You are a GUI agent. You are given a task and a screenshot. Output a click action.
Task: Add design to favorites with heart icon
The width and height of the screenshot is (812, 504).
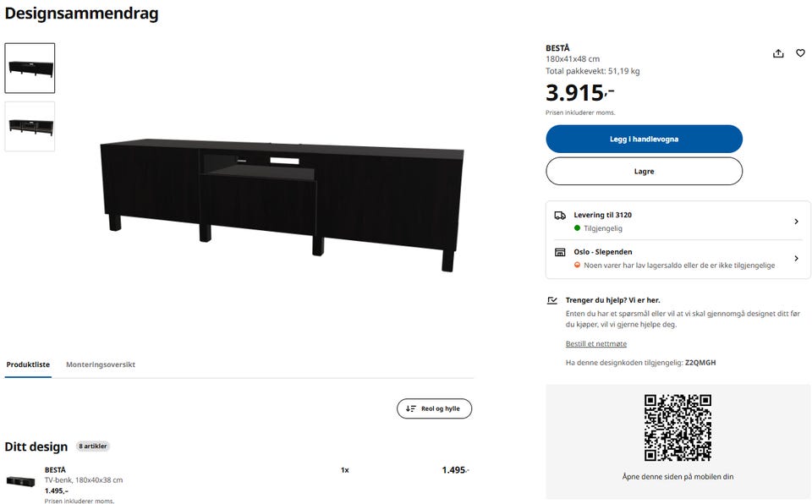pos(800,52)
